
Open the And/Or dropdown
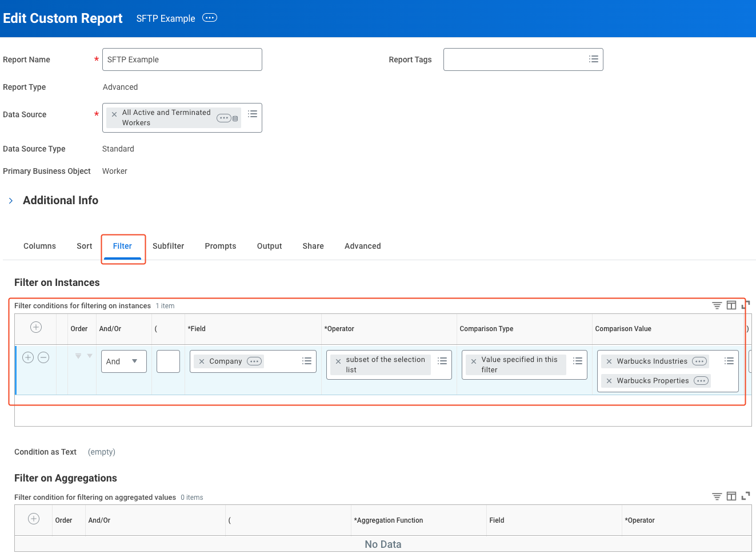[x=123, y=361]
